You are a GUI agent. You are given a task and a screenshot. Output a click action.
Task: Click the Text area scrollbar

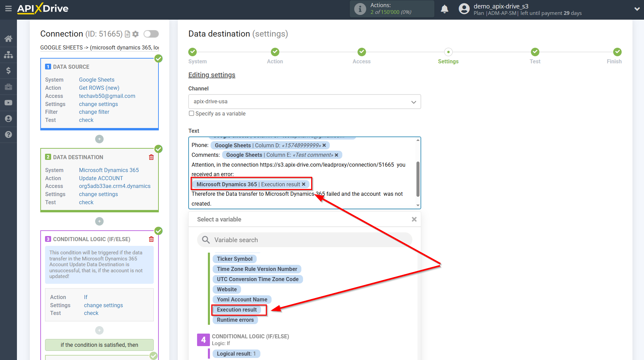[x=418, y=179]
